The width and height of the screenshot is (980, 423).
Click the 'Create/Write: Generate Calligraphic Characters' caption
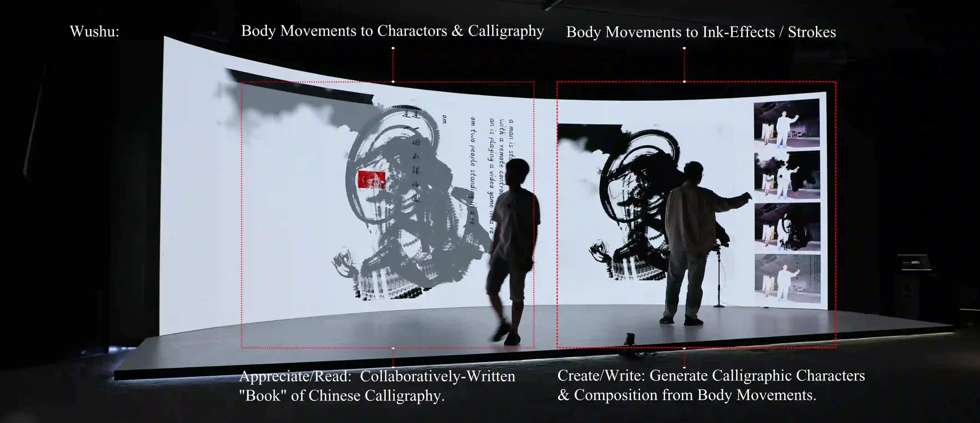[x=711, y=376]
